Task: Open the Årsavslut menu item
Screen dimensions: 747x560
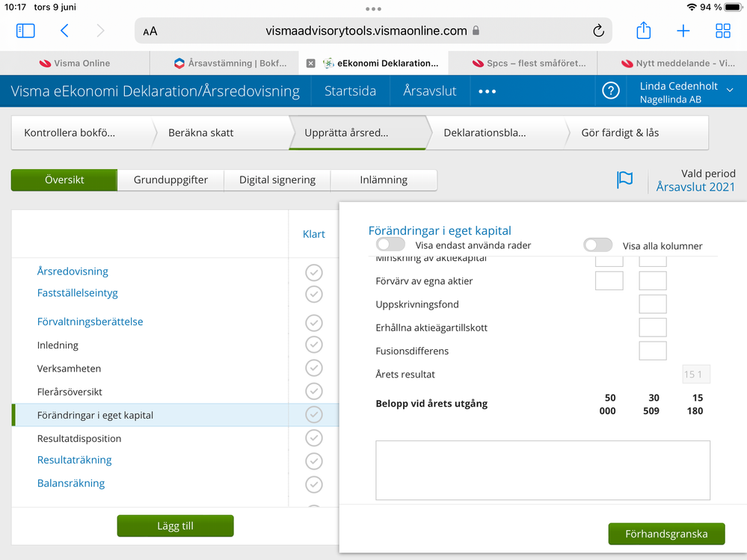Action: 430,91
